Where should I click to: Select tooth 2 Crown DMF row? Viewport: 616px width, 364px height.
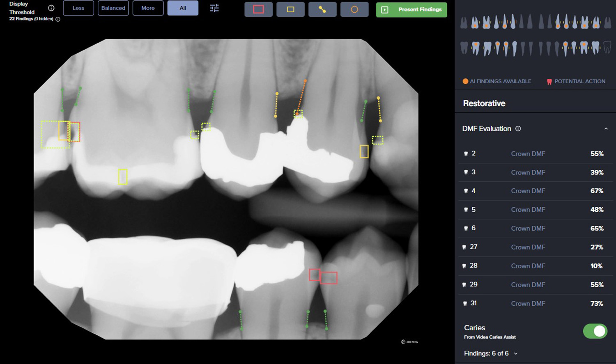pyautogui.click(x=533, y=153)
